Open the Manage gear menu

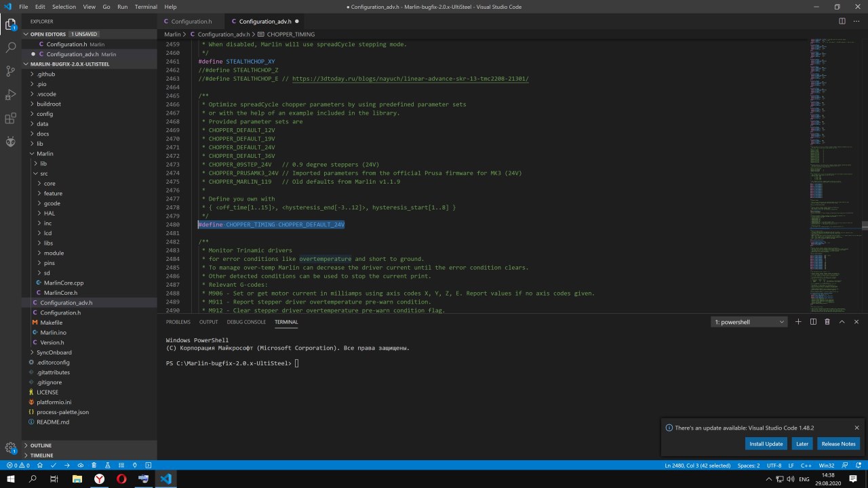click(11, 448)
